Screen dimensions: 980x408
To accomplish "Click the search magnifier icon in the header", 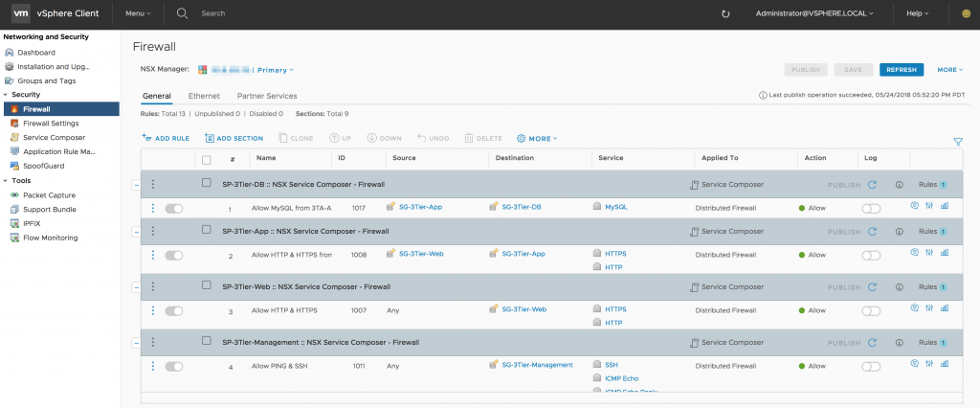I will point(182,13).
